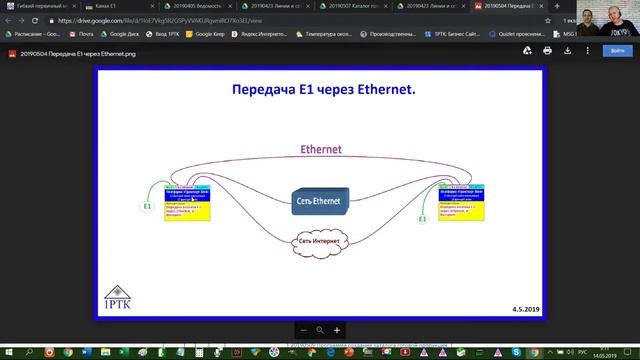Open the three-dot more actions menu
Image resolution: width=640 pixels, height=360 pixels.
pyautogui.click(x=587, y=51)
